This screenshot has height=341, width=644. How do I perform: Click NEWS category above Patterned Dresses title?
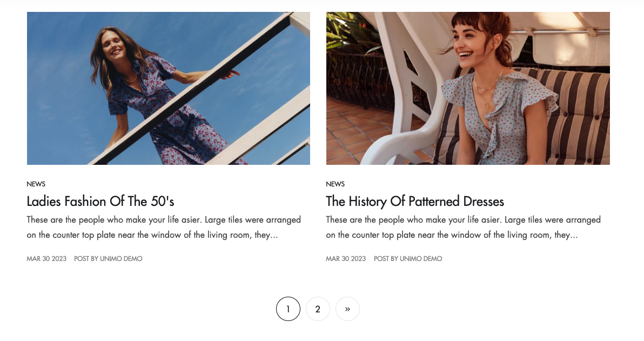pyautogui.click(x=336, y=184)
